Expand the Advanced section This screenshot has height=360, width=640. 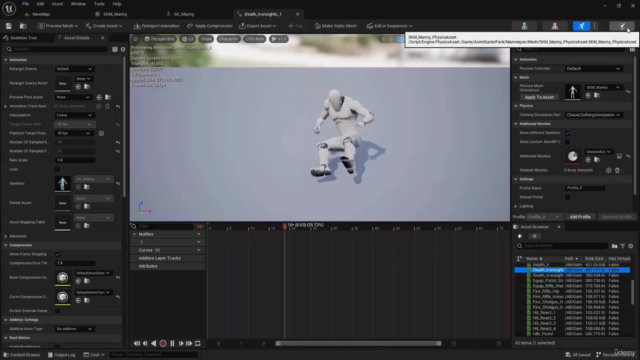tap(6, 236)
